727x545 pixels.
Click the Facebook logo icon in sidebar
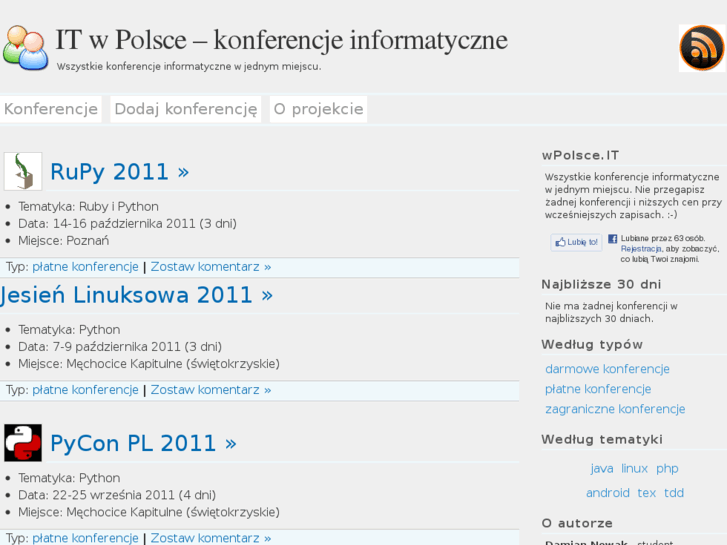(612, 238)
